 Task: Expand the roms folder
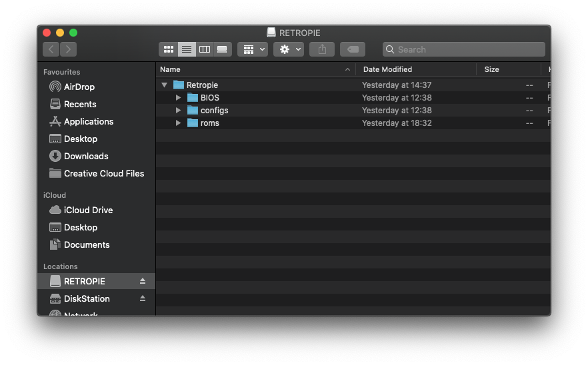[x=178, y=123]
